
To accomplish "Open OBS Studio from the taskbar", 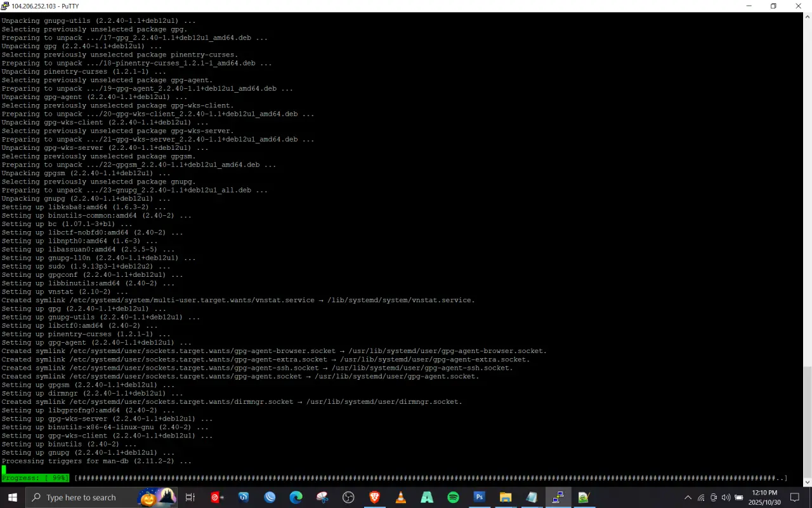I will [x=348, y=497].
